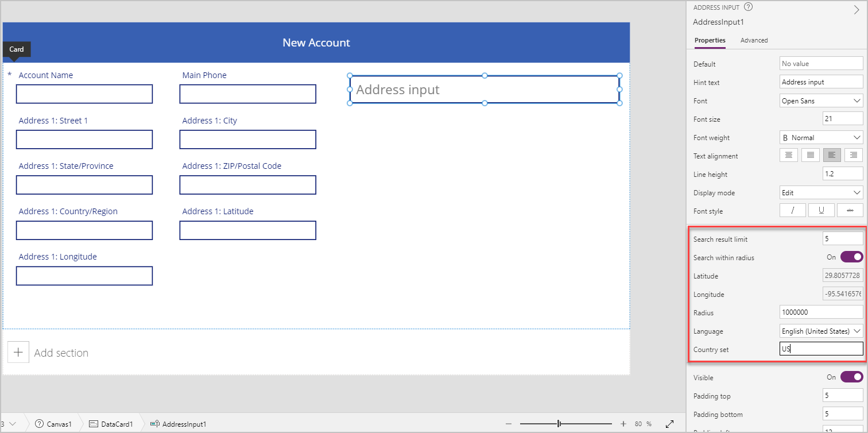
Task: Turn off the Search within radius toggle
Action: (x=851, y=257)
